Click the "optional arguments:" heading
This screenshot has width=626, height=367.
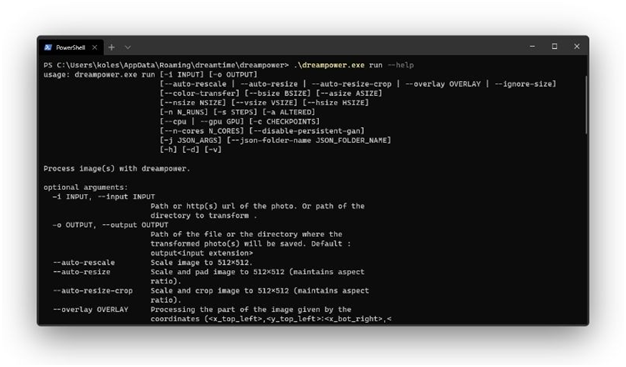tap(86, 187)
